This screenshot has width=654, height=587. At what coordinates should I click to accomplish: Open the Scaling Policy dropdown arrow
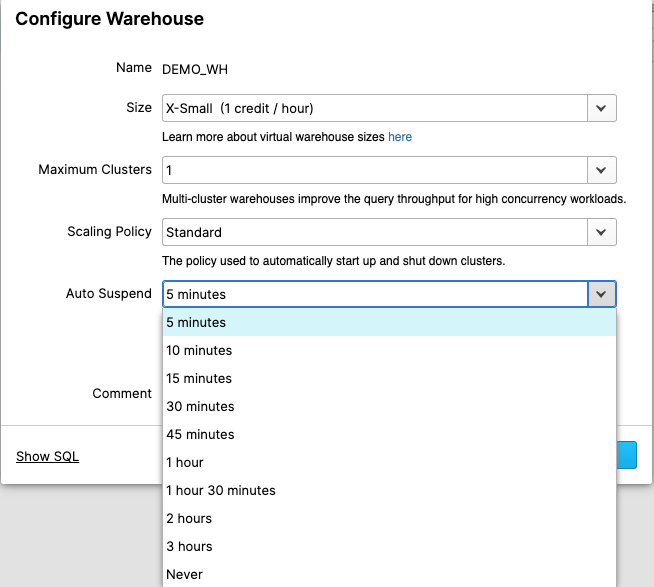pos(601,232)
